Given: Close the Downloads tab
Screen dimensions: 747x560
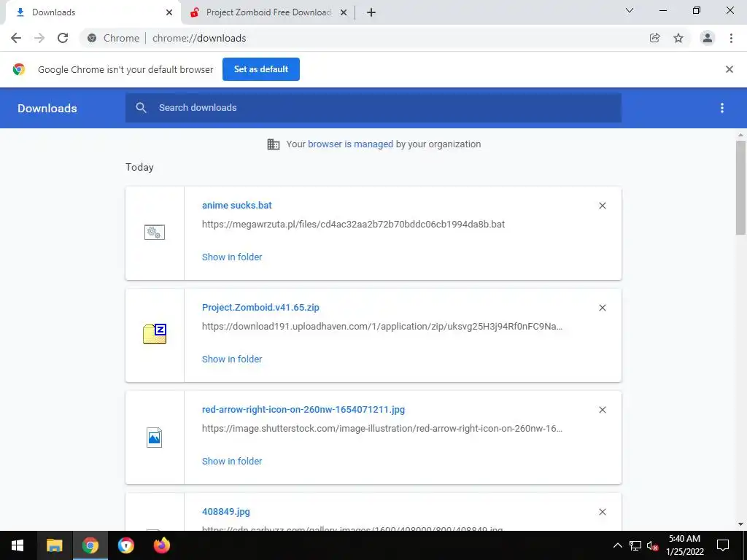Looking at the screenshot, I should coord(169,13).
